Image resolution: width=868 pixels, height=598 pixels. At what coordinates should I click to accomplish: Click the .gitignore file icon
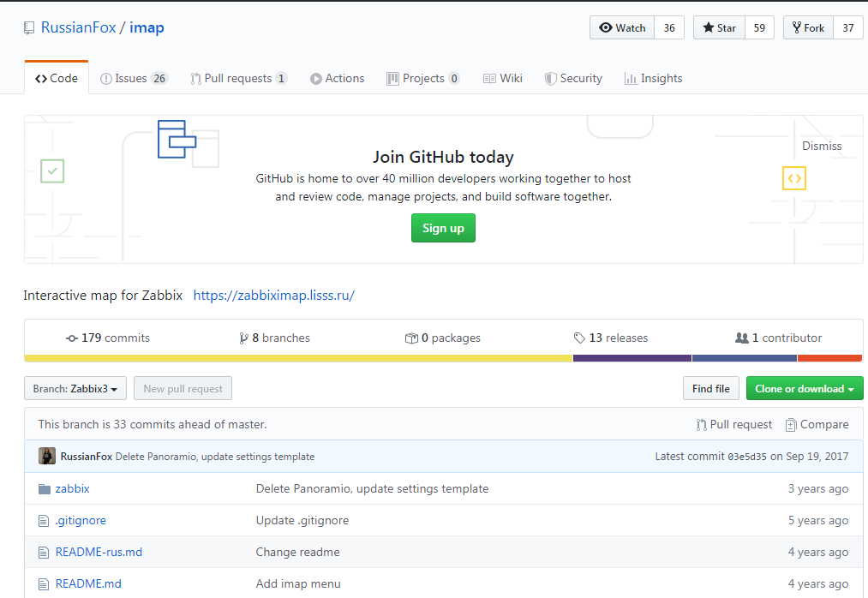point(44,521)
